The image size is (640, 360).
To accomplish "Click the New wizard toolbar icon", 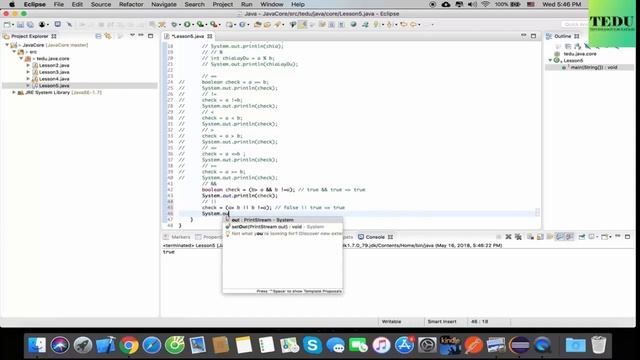I will click(x=7, y=24).
